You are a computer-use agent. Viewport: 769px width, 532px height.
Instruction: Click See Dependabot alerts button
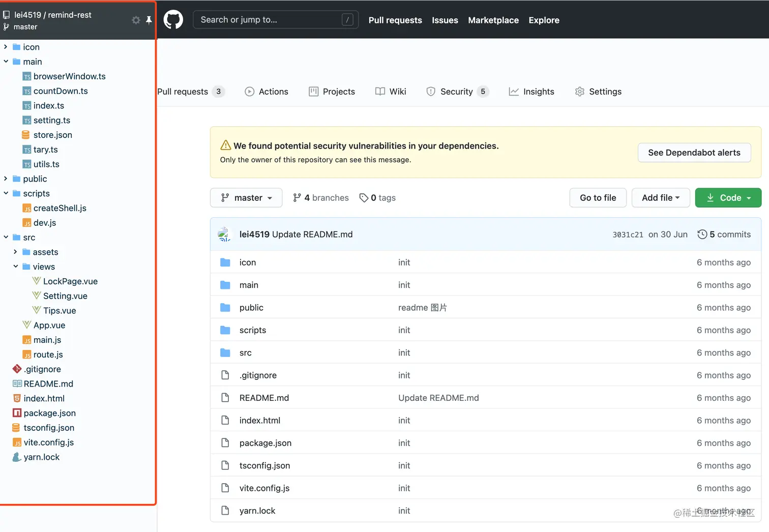point(694,153)
